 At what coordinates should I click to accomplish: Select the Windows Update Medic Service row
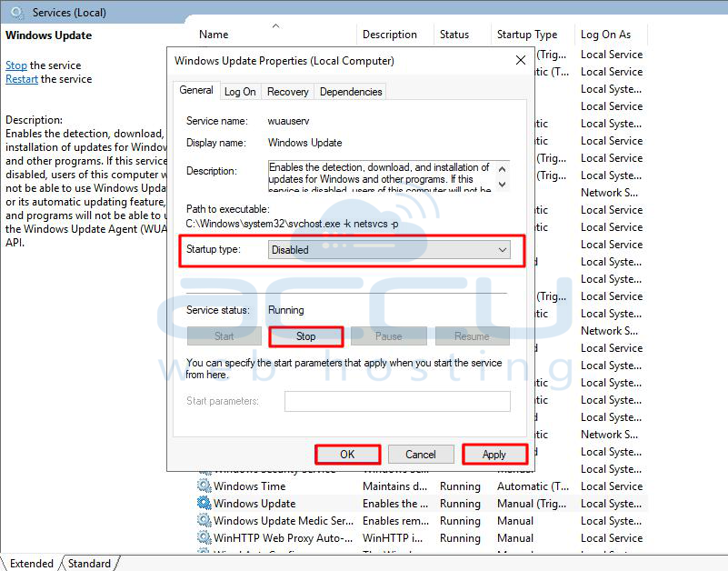[x=422, y=521]
